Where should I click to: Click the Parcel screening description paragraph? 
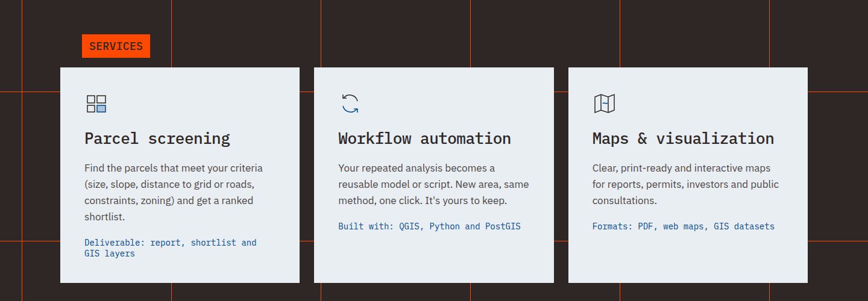pos(174,192)
